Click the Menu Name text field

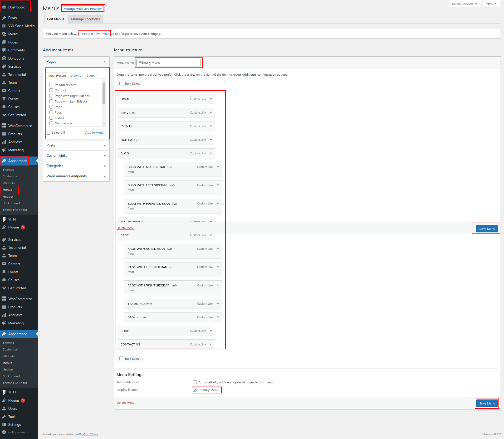coord(168,63)
